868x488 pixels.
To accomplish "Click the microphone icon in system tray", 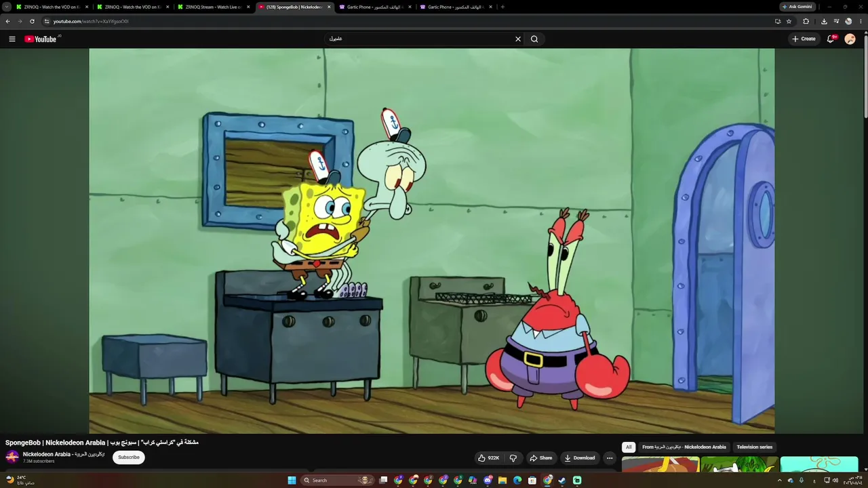I will coord(802,481).
